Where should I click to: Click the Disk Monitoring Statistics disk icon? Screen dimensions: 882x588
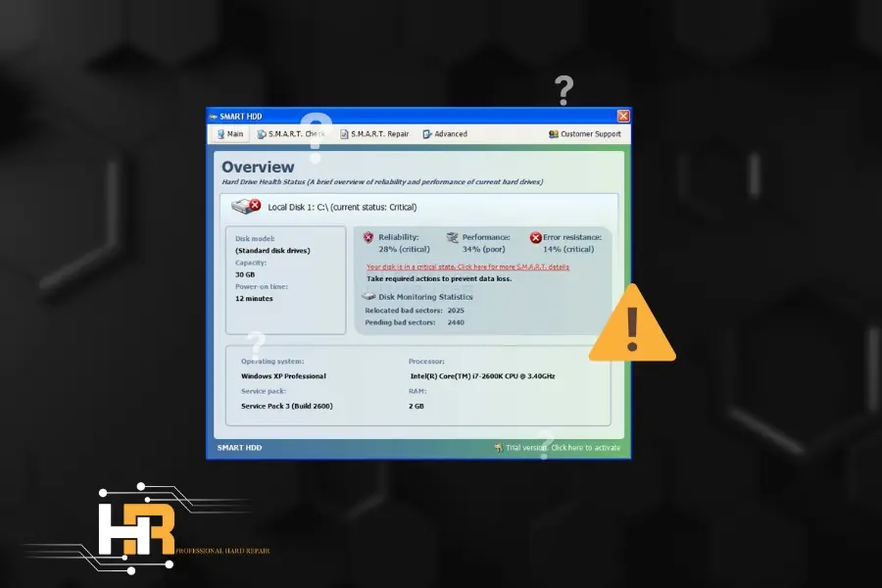pyautogui.click(x=368, y=296)
